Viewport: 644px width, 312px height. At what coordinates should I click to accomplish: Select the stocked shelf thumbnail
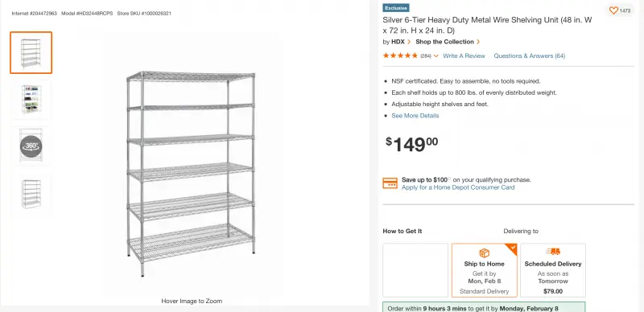coord(31,100)
